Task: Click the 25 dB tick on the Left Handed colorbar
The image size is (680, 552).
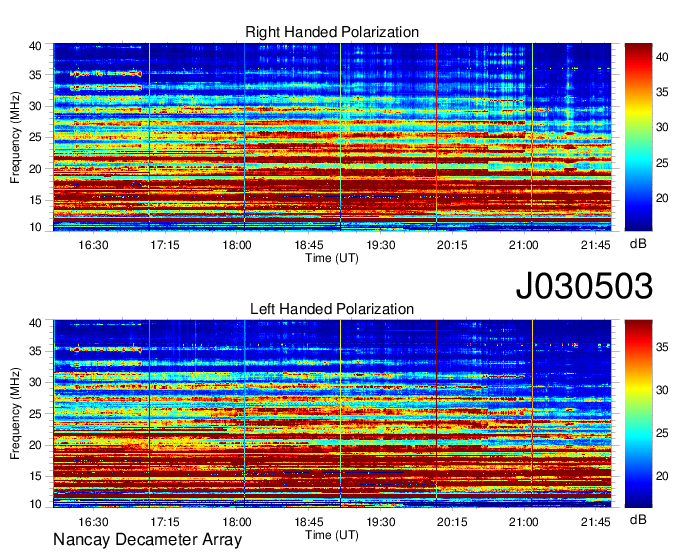Action: [x=662, y=433]
